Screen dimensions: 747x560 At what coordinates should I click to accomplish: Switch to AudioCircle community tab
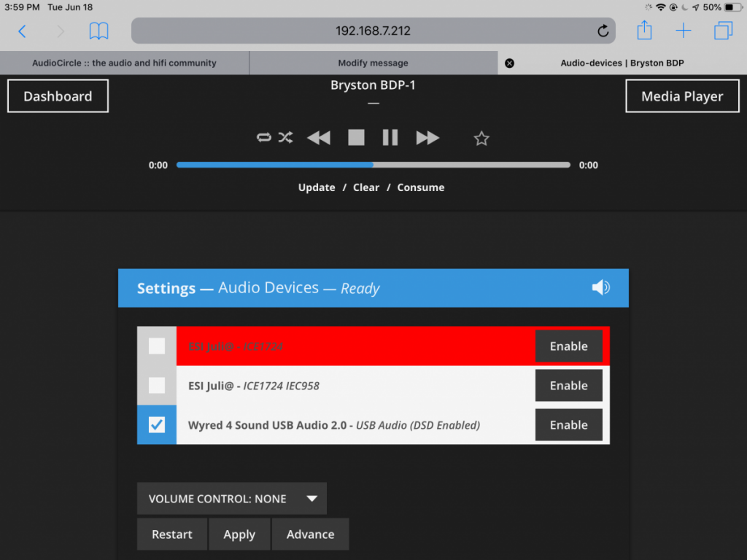pos(124,63)
